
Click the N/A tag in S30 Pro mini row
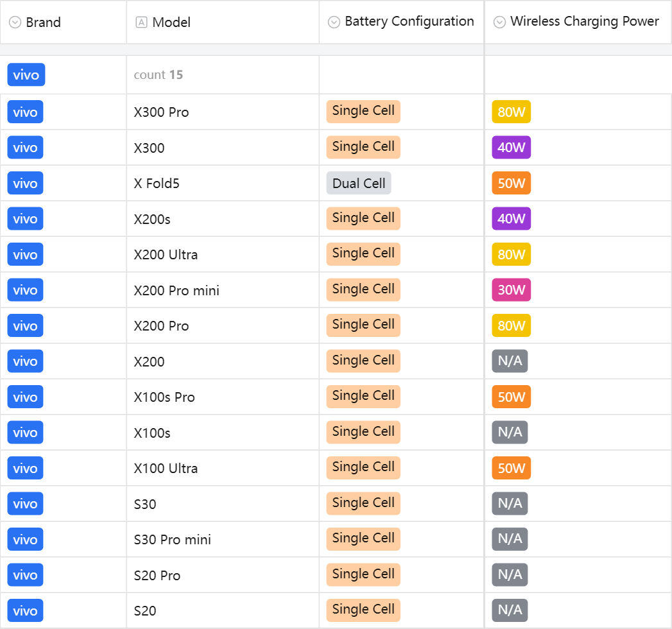point(510,539)
